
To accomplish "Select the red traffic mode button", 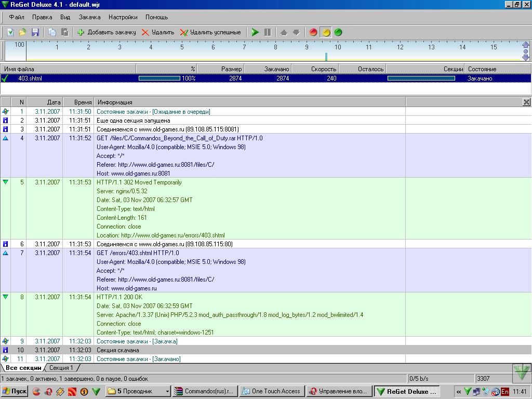I will point(313,32).
